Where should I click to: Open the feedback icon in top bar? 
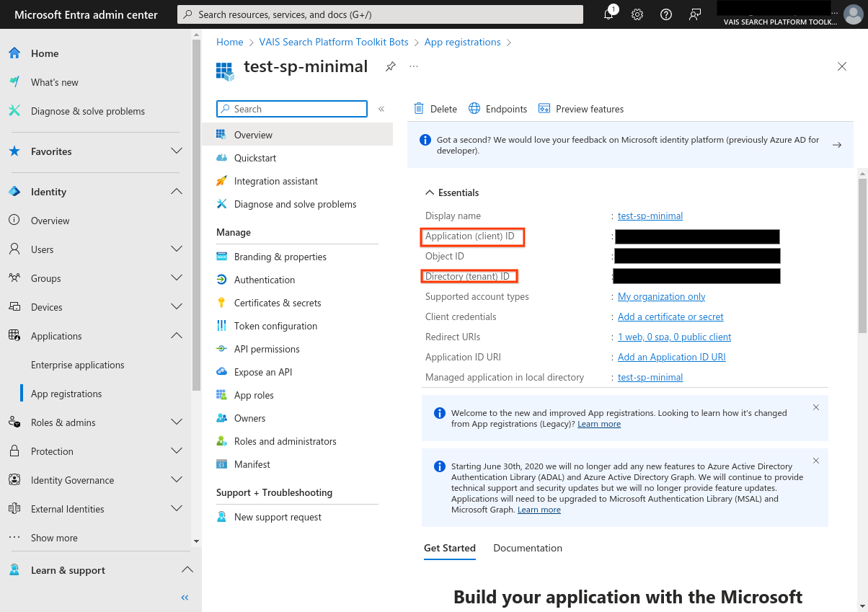695,14
